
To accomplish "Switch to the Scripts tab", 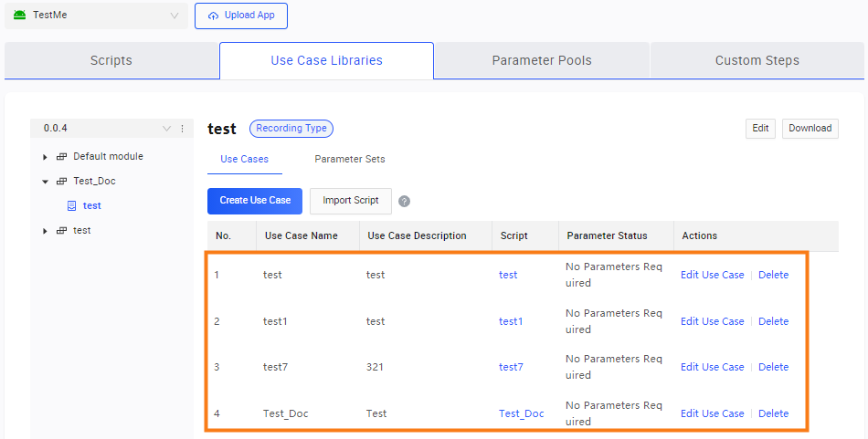I will point(111,60).
